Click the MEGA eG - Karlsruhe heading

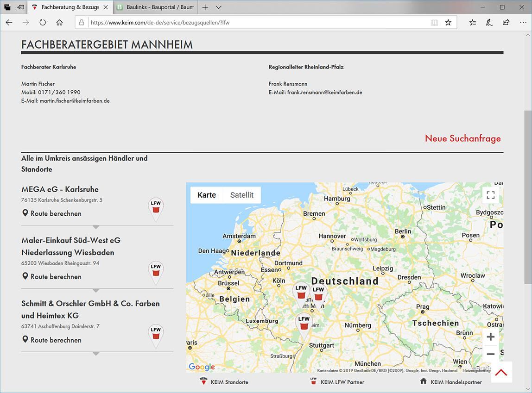click(60, 189)
